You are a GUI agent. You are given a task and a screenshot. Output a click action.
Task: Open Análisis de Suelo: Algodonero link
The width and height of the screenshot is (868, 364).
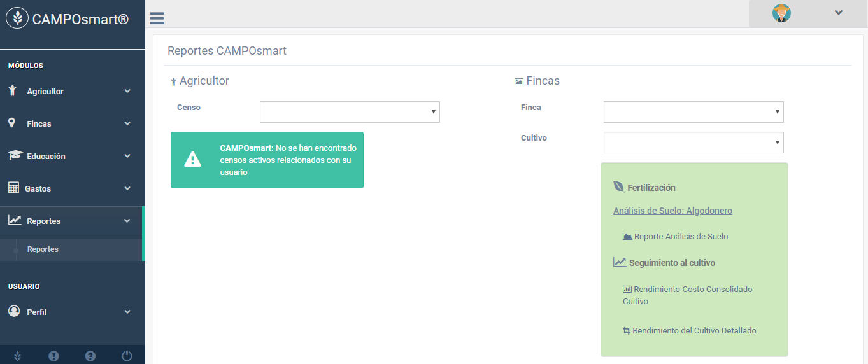[672, 211]
